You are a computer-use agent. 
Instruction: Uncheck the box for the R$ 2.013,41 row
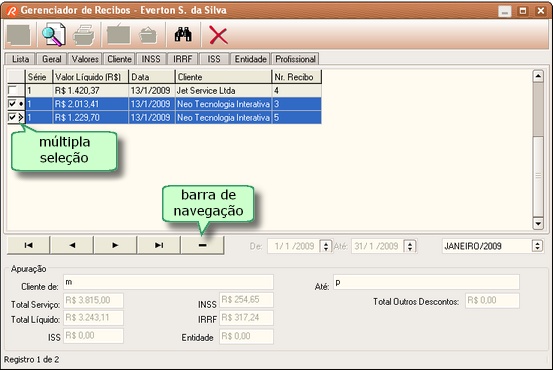pyautogui.click(x=12, y=103)
